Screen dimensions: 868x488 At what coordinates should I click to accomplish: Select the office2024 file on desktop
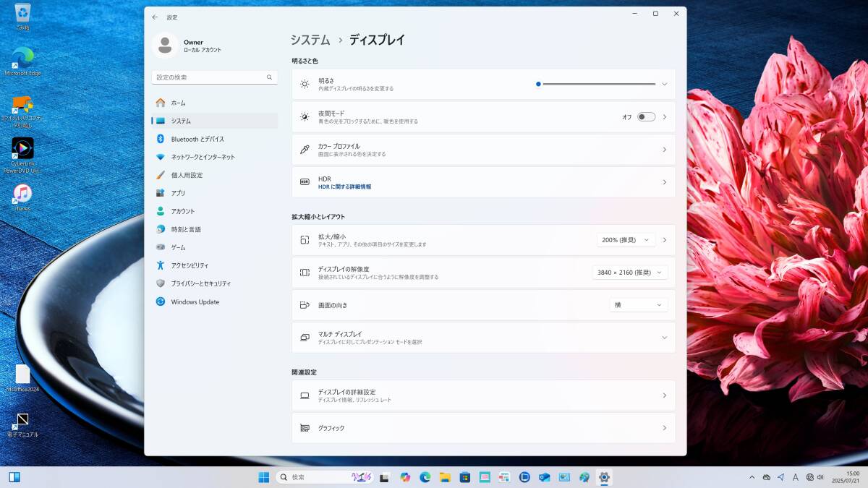pos(22,379)
